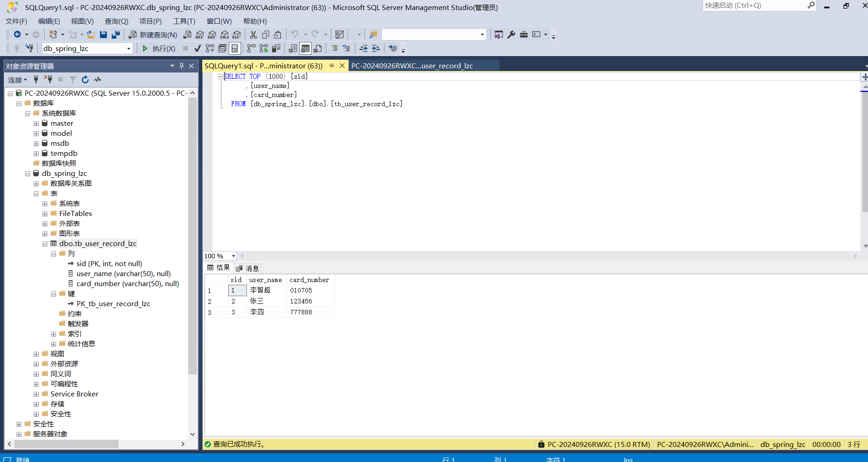Toggle auto-hide pin of Object Explorer
The image size is (868, 462).
(x=181, y=66)
